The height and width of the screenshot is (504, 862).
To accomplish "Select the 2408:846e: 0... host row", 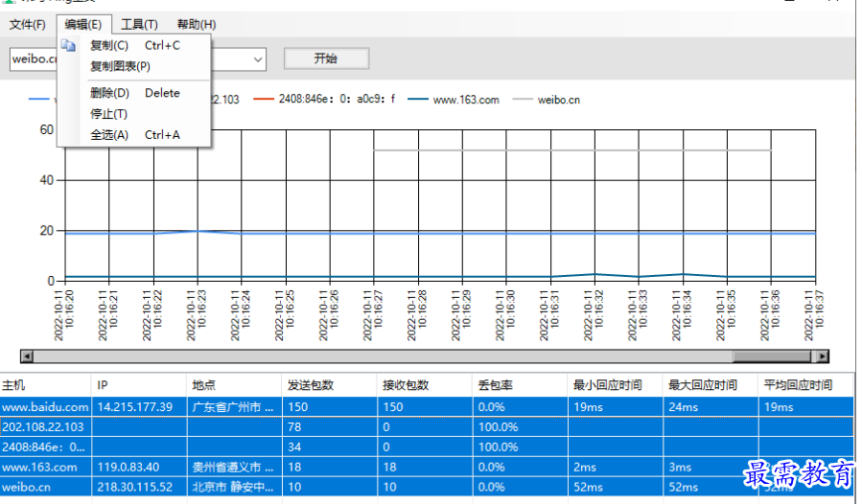I will click(x=427, y=447).
